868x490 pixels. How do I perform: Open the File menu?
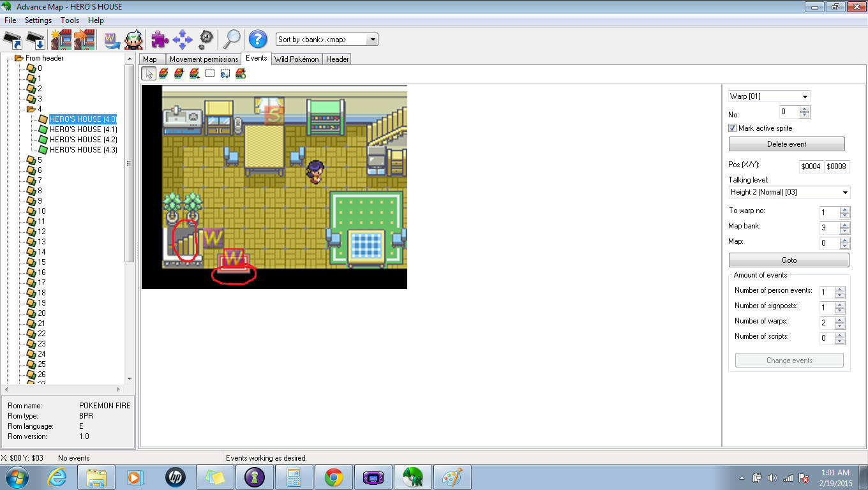pyautogui.click(x=10, y=20)
